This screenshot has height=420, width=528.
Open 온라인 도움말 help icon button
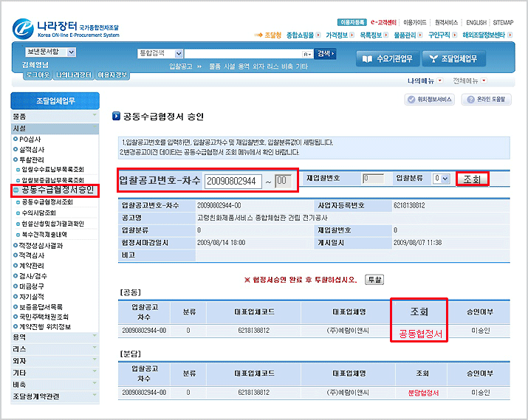tap(486, 99)
